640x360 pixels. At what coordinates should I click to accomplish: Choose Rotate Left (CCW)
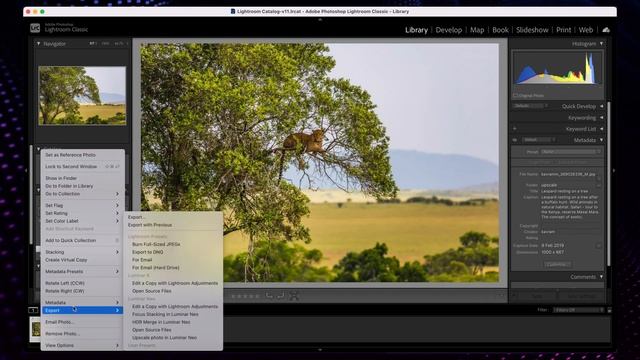coord(82,283)
